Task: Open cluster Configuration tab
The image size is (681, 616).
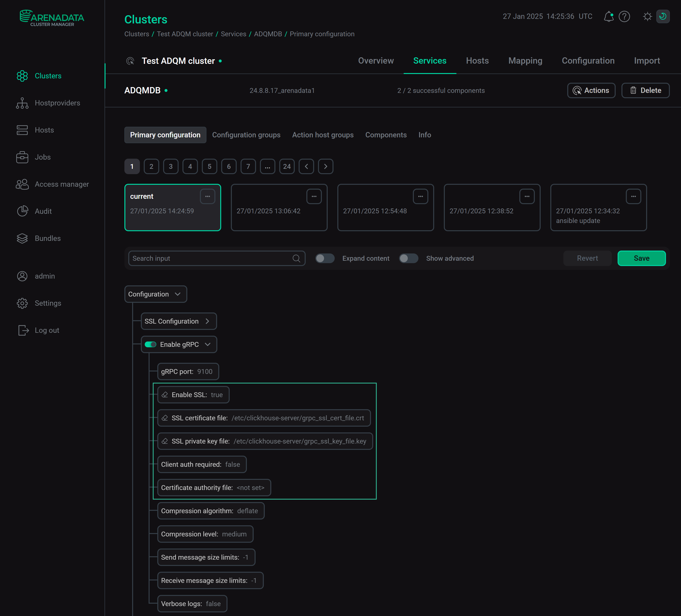Action: coord(588,61)
